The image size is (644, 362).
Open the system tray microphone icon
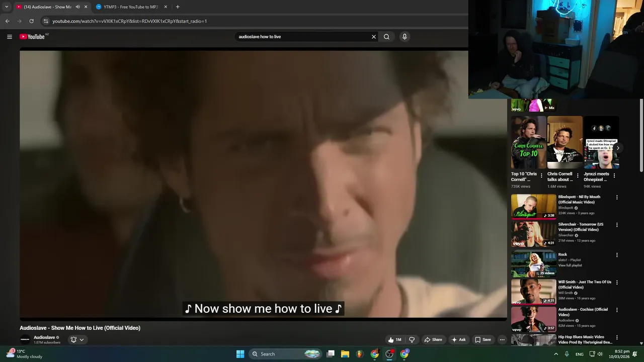tap(567, 354)
